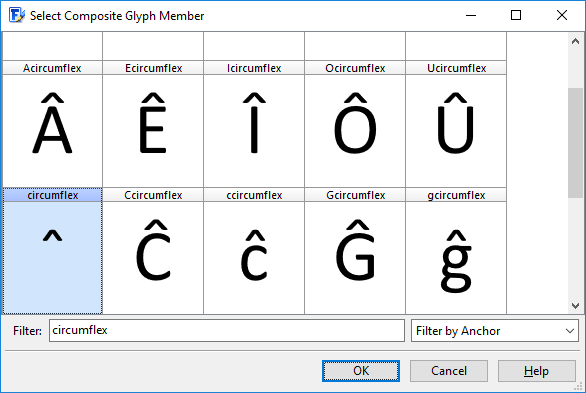586x393 pixels.
Task: Open the Filter by Anchor dropdown
Action: pos(495,331)
